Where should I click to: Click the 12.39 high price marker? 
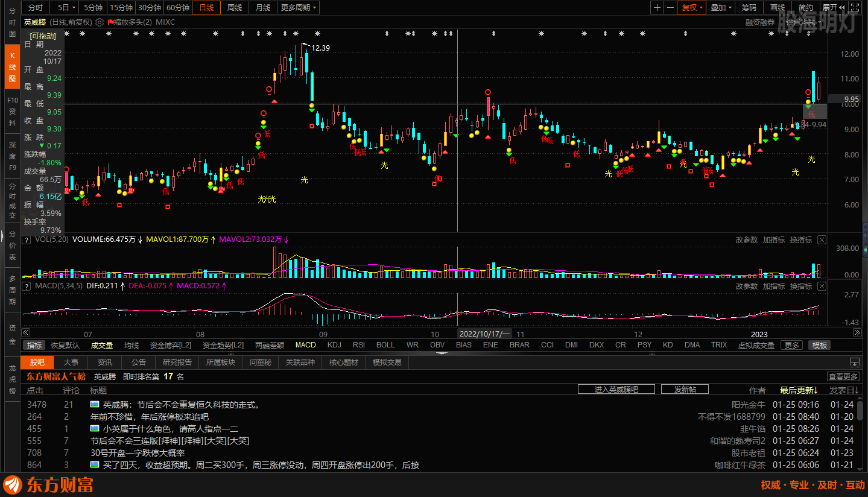coord(320,48)
